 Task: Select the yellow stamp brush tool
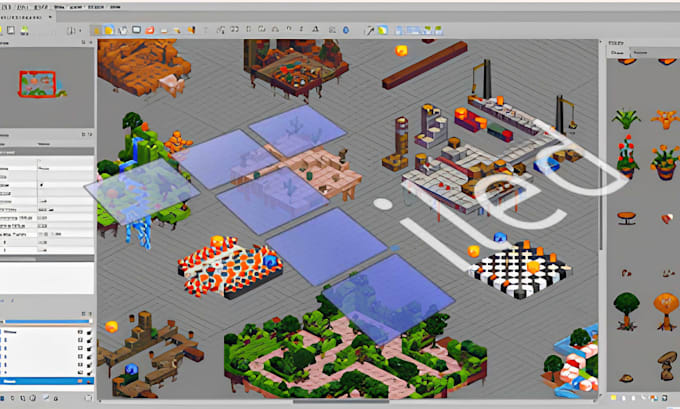click(x=97, y=30)
